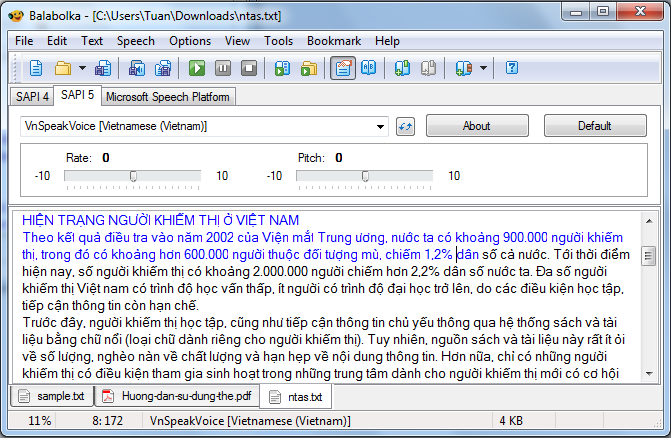
Task: Stop the speech playback
Action: [x=249, y=68]
